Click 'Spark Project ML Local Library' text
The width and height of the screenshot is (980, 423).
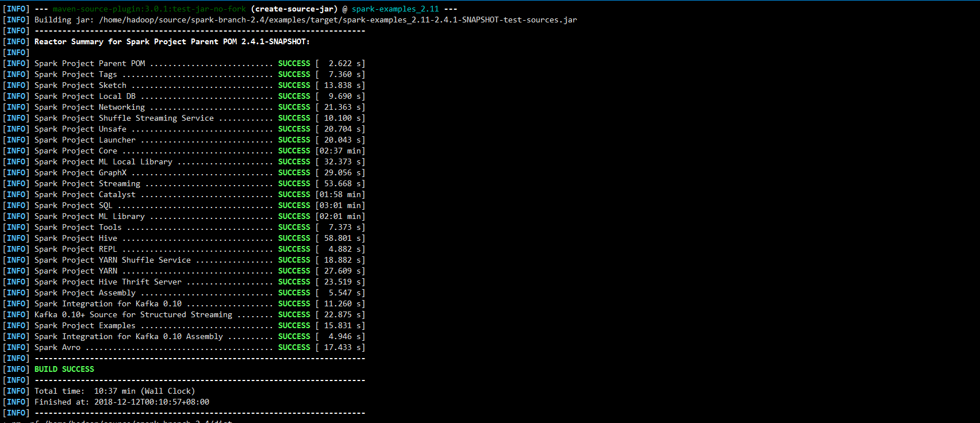pos(103,162)
